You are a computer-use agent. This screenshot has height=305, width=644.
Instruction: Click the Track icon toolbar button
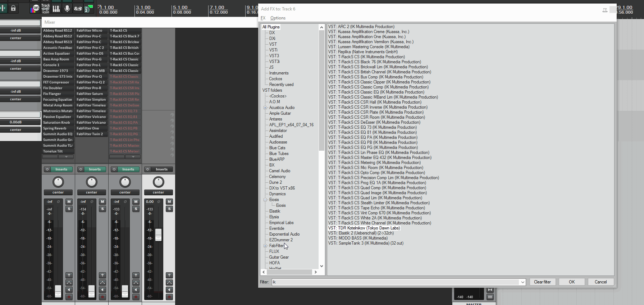(46, 9)
